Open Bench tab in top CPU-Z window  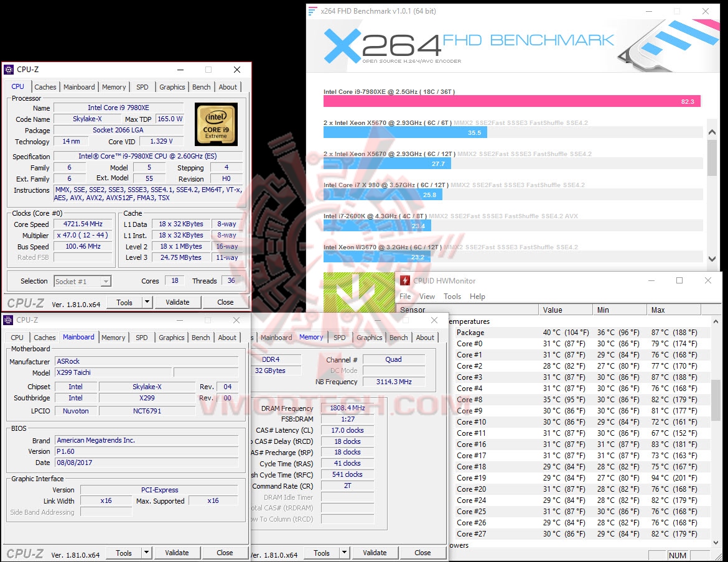click(x=201, y=86)
